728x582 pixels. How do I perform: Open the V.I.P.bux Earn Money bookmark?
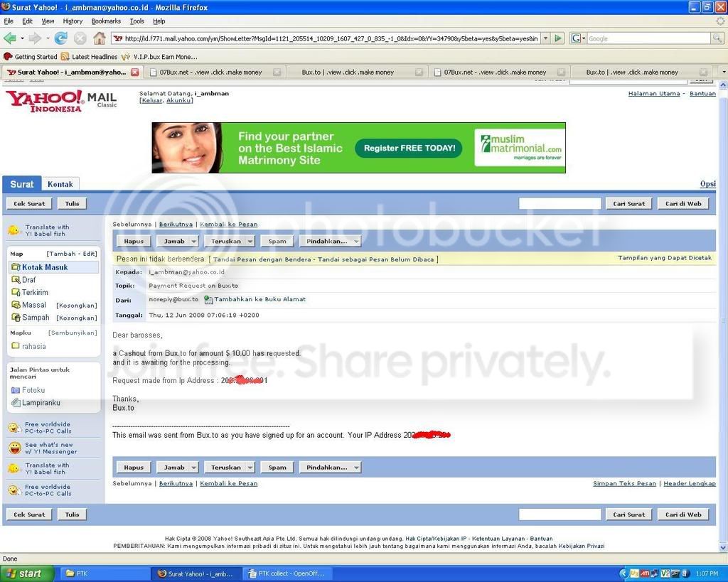point(159,57)
